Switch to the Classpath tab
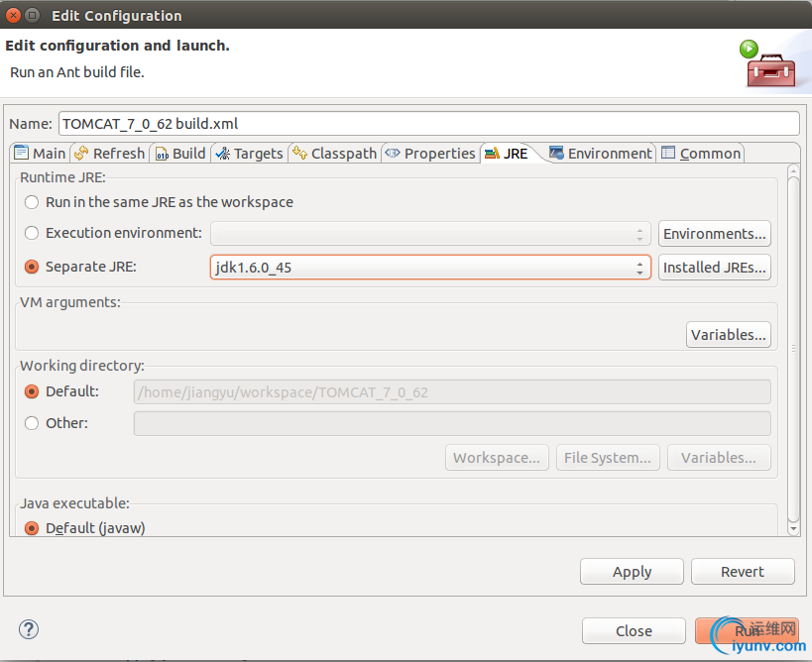812x662 pixels. point(335,154)
